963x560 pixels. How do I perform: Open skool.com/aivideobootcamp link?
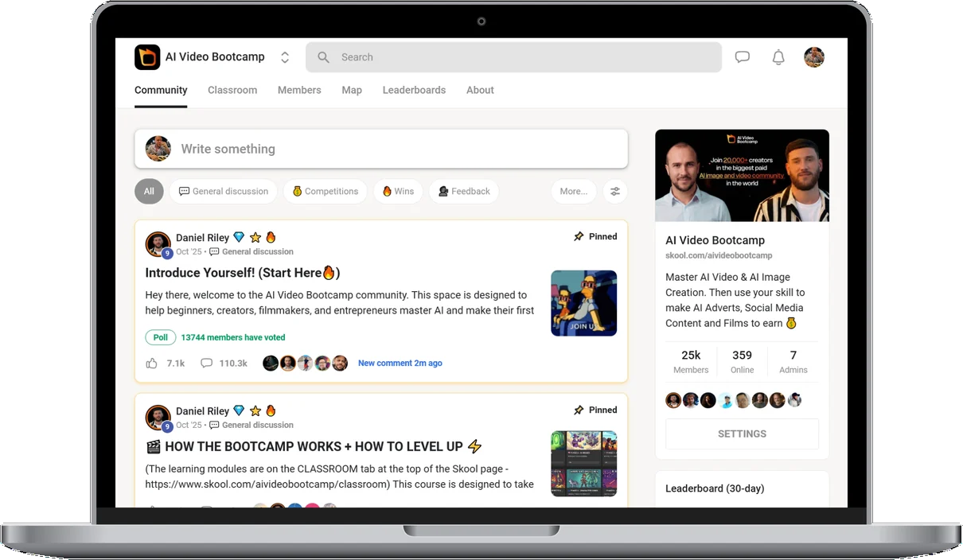(719, 255)
